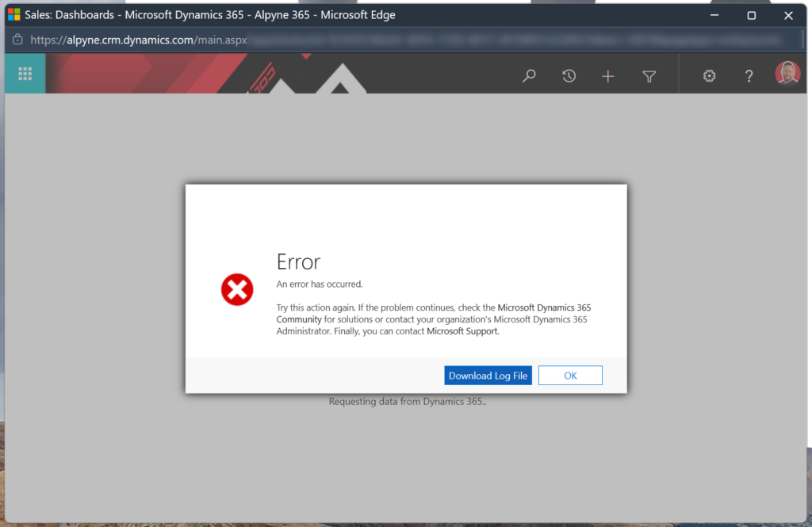Click the Microsoft logo in title bar
The height and width of the screenshot is (527, 812).
click(13, 15)
